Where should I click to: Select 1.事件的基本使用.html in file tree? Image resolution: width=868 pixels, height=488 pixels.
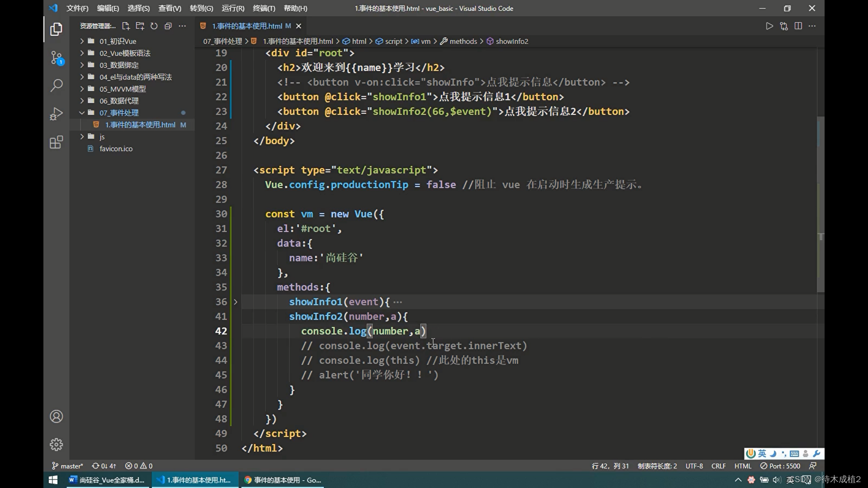tap(132, 125)
